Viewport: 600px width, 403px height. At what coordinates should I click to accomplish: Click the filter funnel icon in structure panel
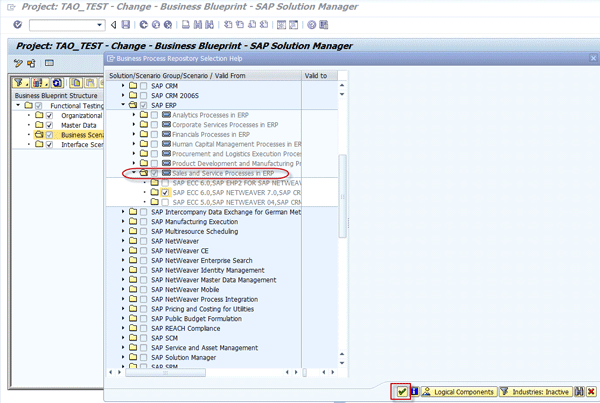20,83
